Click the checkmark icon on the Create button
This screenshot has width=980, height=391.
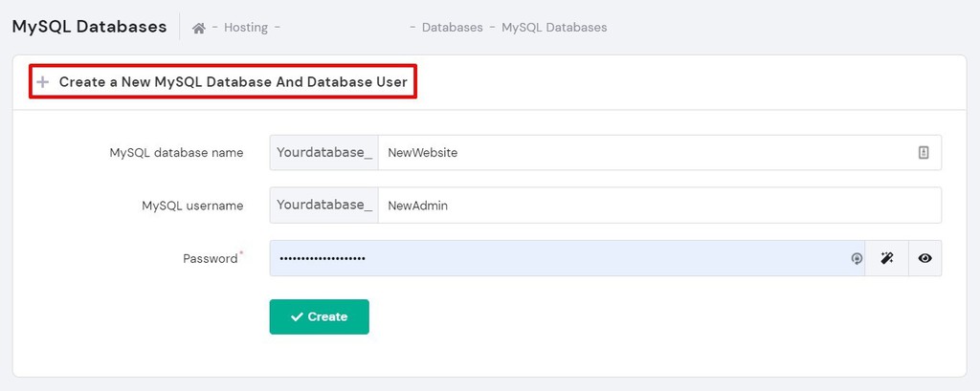pyautogui.click(x=297, y=316)
